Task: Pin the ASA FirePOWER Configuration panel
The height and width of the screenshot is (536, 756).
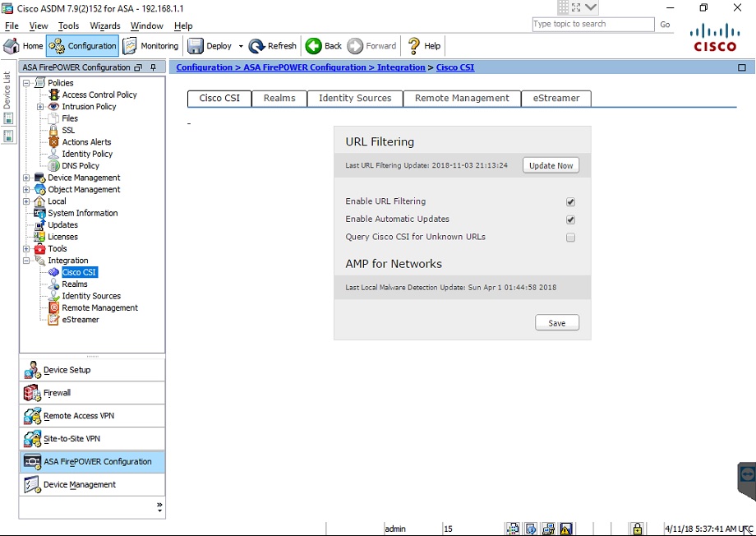Action: (154, 67)
